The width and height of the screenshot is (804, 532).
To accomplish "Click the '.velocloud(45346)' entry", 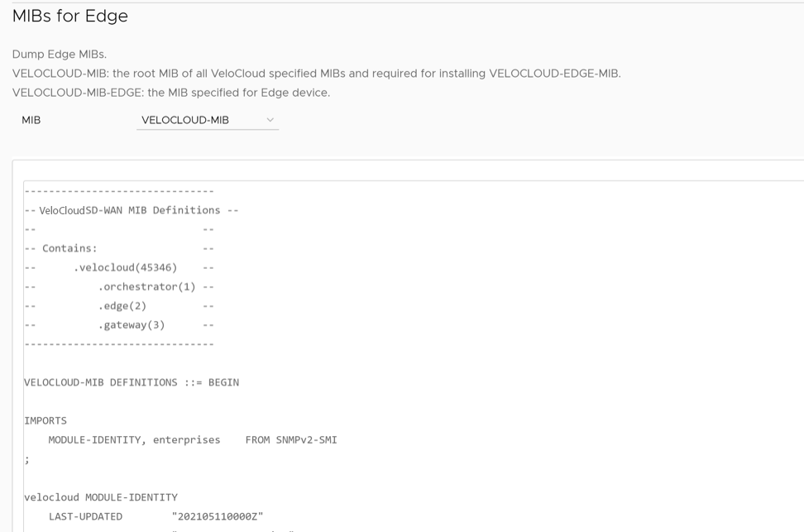I will 125,267.
